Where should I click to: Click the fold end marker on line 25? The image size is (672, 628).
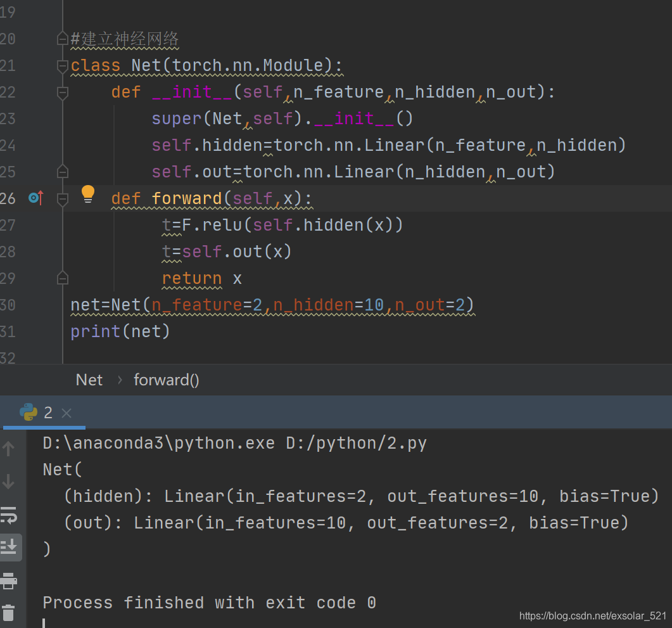[63, 172]
